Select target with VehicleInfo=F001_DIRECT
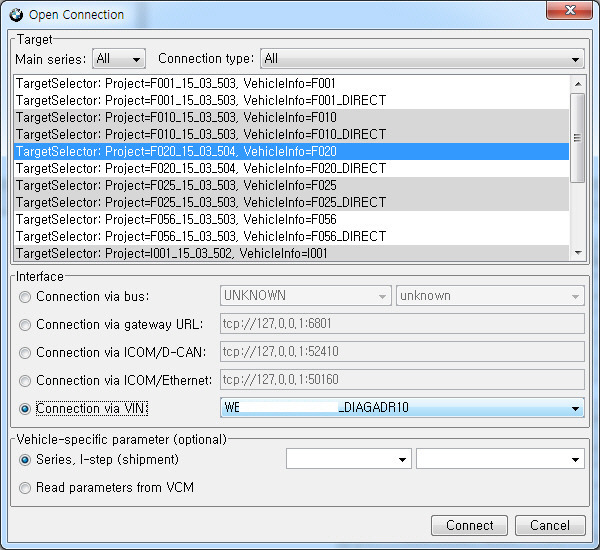The image size is (600, 550). (x=291, y=100)
